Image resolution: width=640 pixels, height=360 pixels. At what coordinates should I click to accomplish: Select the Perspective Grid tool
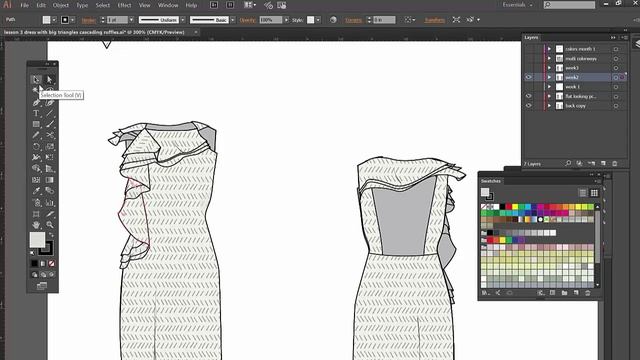49,168
